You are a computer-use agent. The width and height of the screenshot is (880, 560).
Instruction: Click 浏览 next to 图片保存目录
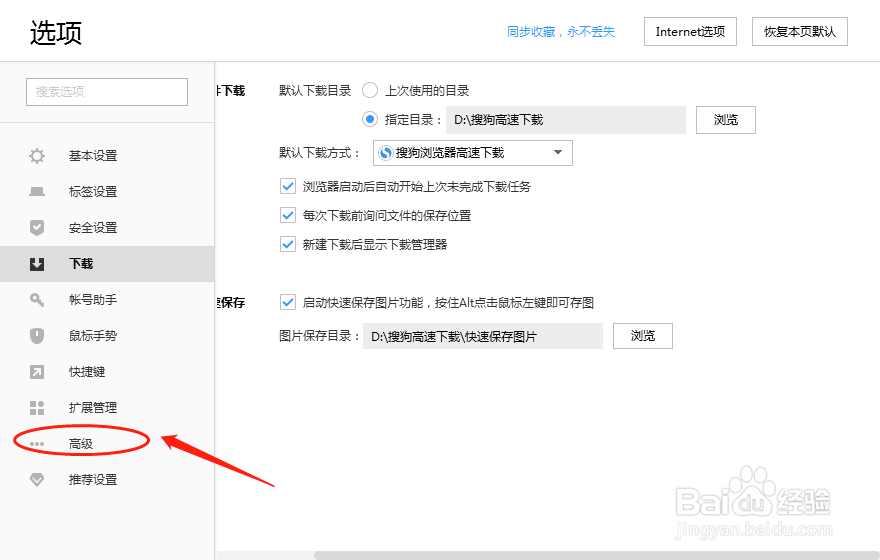643,336
